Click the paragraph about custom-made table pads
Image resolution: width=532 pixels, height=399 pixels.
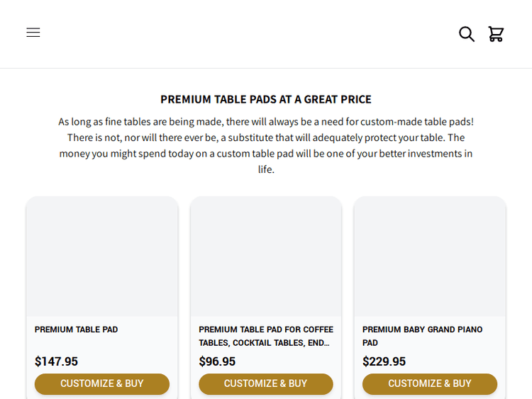click(x=266, y=145)
